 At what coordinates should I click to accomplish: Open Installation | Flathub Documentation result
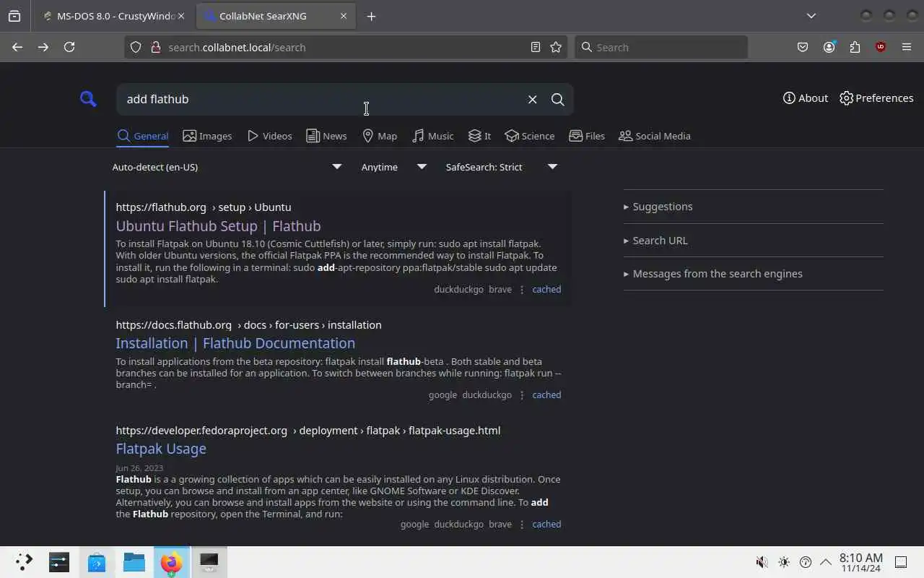[235, 343]
